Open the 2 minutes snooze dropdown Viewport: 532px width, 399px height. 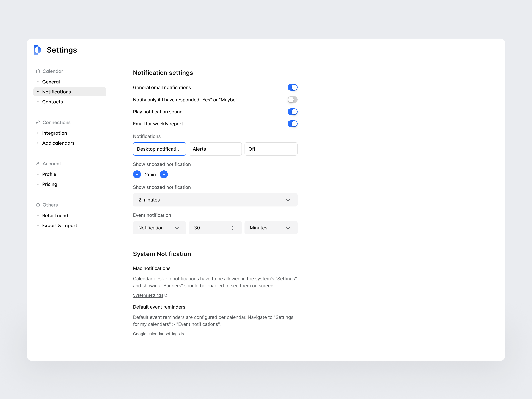215,200
